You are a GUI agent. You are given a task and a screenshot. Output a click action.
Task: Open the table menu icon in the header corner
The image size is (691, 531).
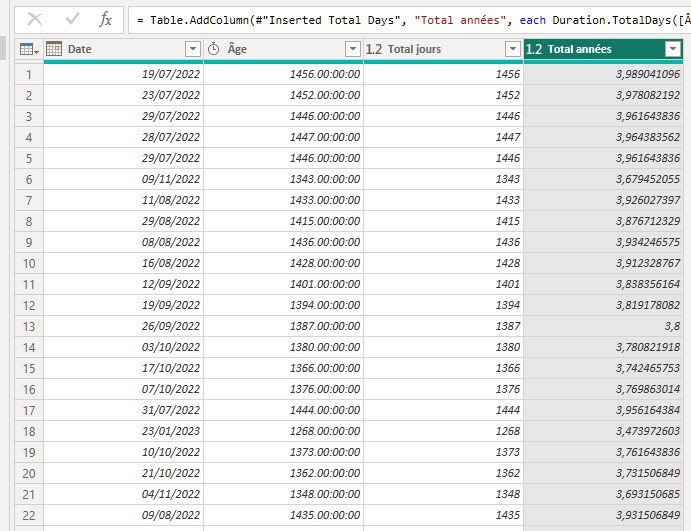click(29, 49)
